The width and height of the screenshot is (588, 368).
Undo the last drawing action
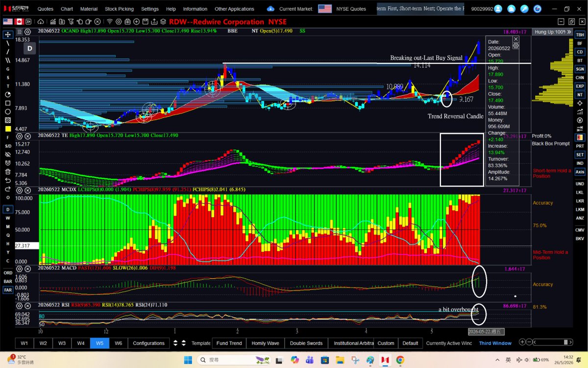8,180
